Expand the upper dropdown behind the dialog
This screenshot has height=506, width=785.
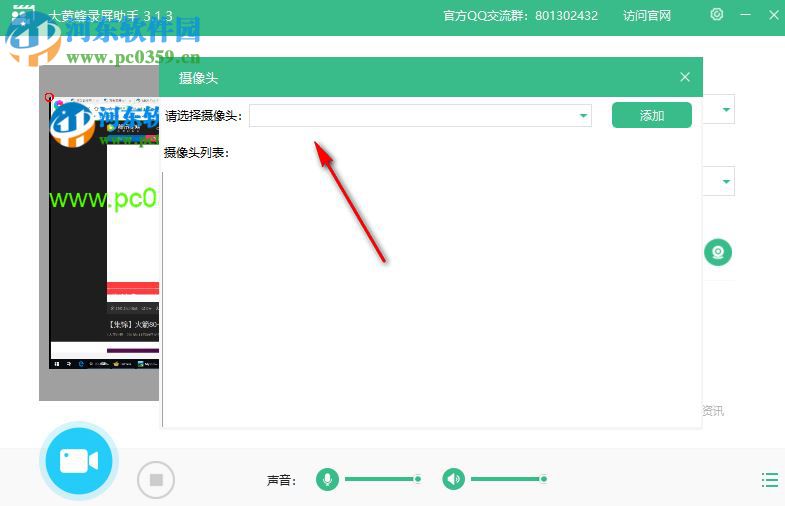tap(726, 109)
